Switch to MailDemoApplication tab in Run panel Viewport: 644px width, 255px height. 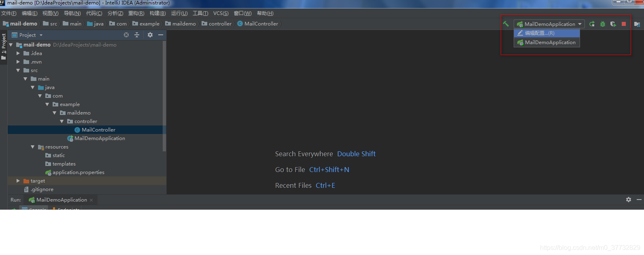click(x=61, y=200)
